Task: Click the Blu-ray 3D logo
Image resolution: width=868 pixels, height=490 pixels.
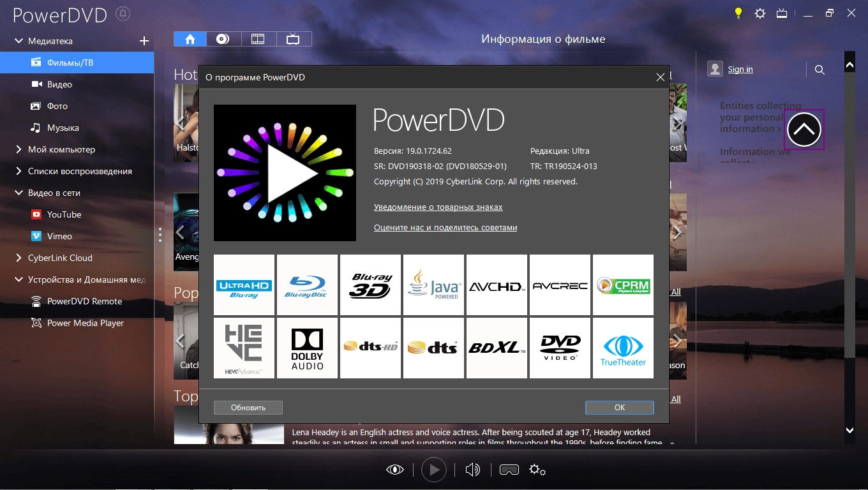Action: click(370, 285)
